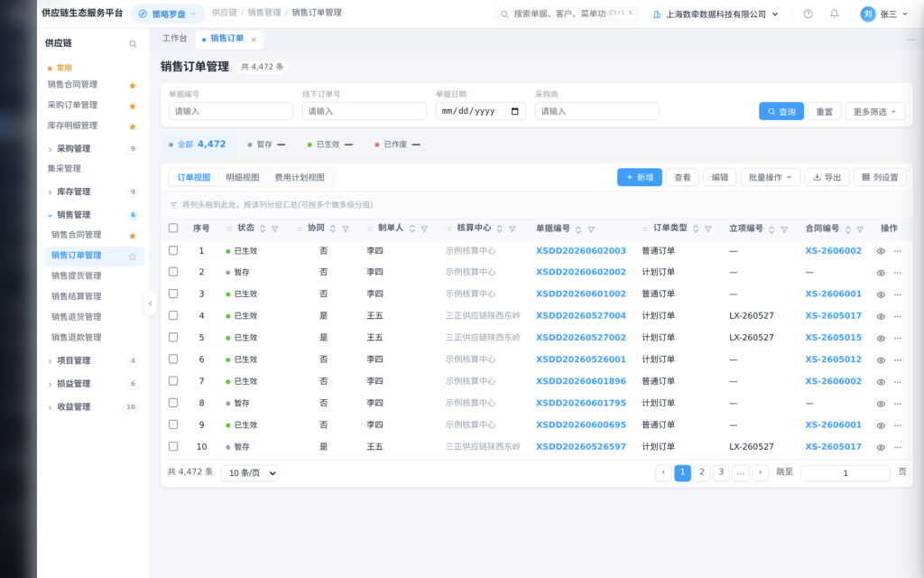Click the 跳至 page number field

(x=845, y=473)
